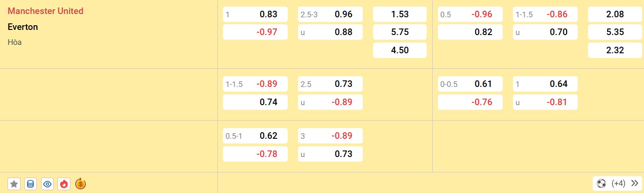Select the 0.5-1 handicap odds 0.62
This screenshot has height=193, width=644.
[255, 136]
